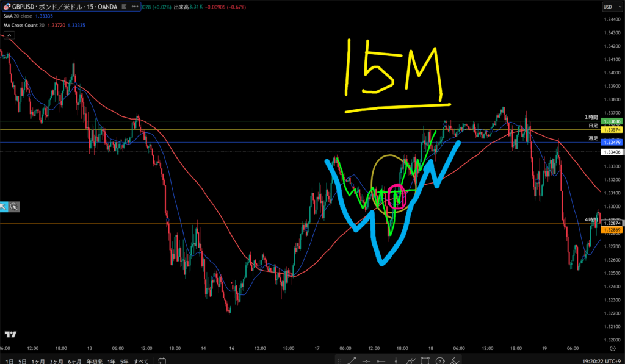Click the round gray icon beside the arrows icon
Screen dimensions: 625x364
[x=14, y=207]
